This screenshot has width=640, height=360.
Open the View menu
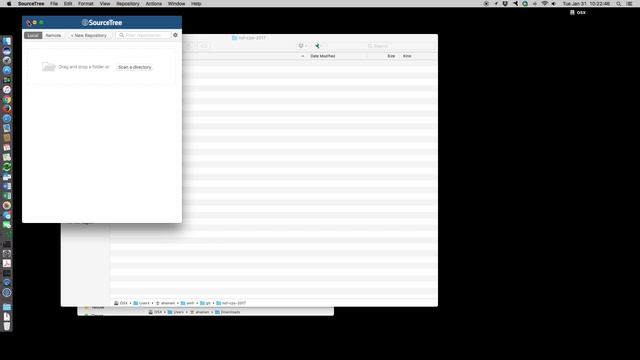point(105,4)
